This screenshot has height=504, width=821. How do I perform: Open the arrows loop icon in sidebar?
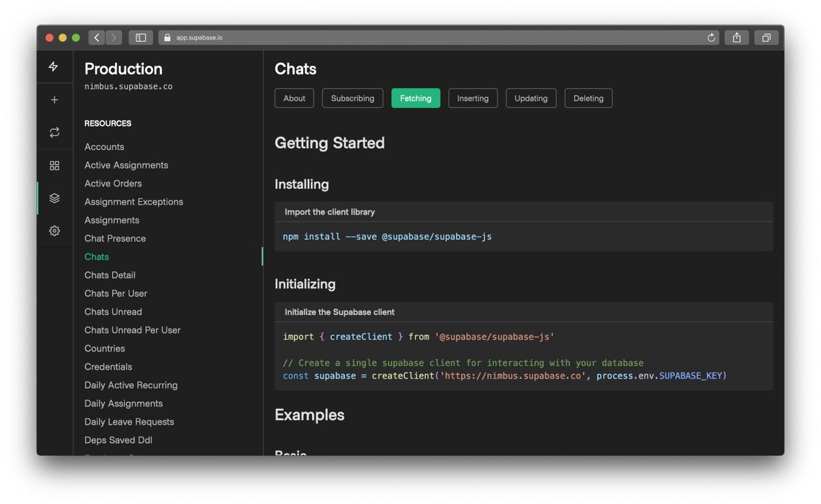click(54, 133)
